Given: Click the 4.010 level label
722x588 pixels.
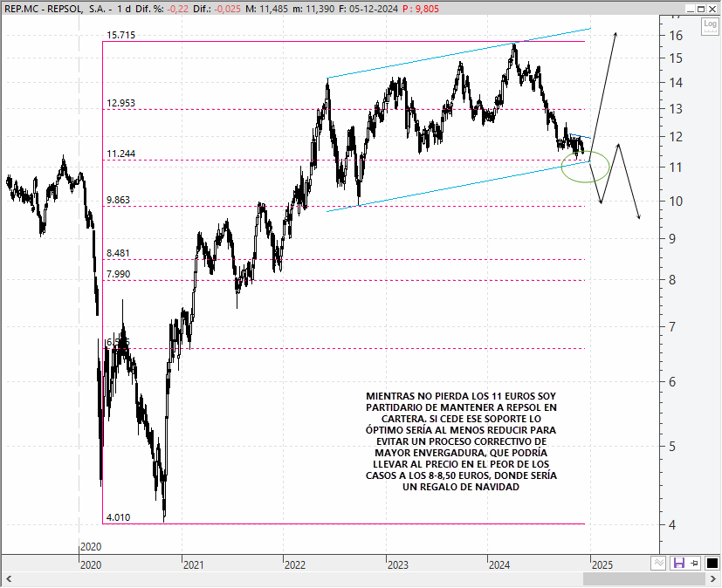Looking at the screenshot, I should pyautogui.click(x=118, y=517).
